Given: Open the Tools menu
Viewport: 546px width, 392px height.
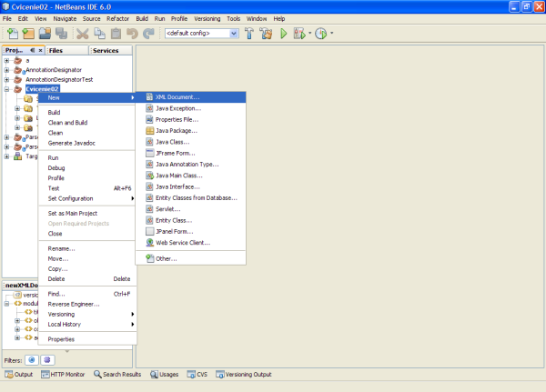Looking at the screenshot, I should point(233,19).
